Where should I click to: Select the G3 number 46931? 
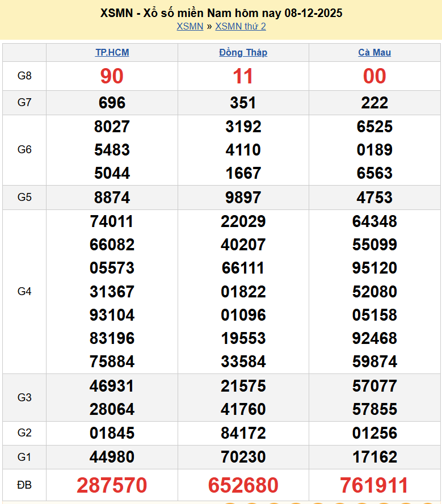pos(112,386)
